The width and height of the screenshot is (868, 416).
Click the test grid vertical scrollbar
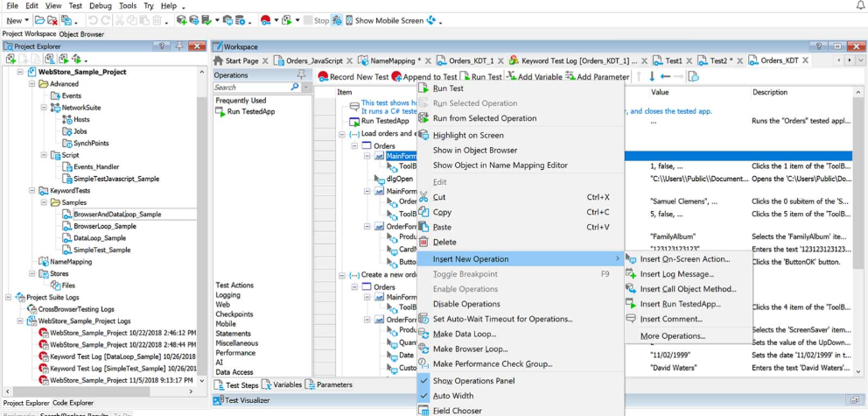point(858,231)
